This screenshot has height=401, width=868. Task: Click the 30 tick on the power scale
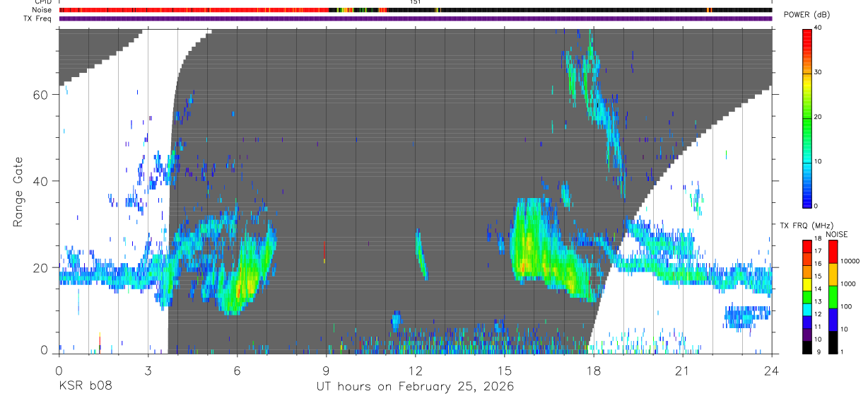[x=818, y=72]
